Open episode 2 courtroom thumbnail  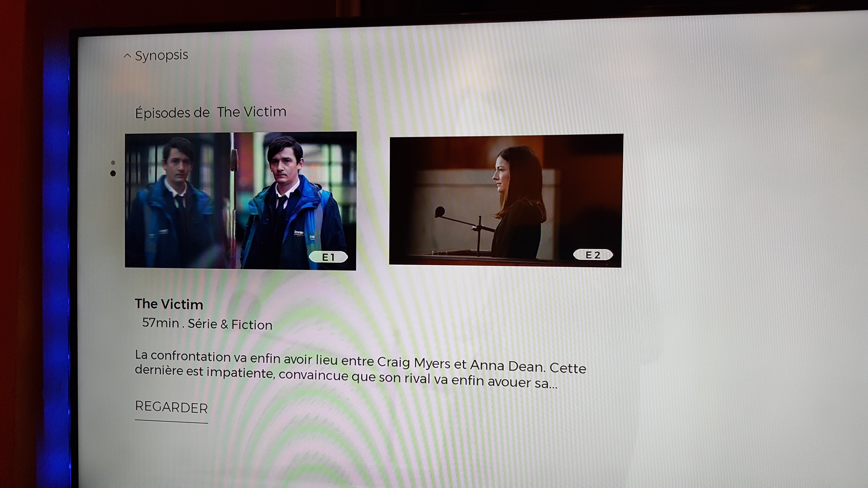tap(505, 200)
